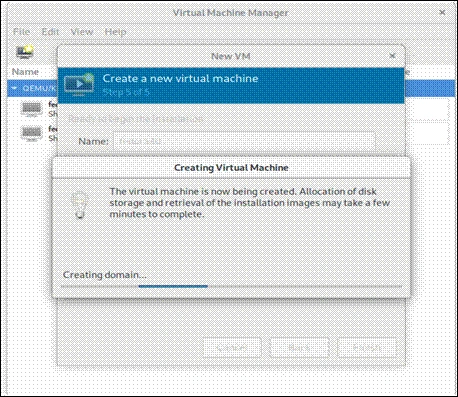
Task: Click the Creating Virtual Machine title bar
Action: coord(231,167)
